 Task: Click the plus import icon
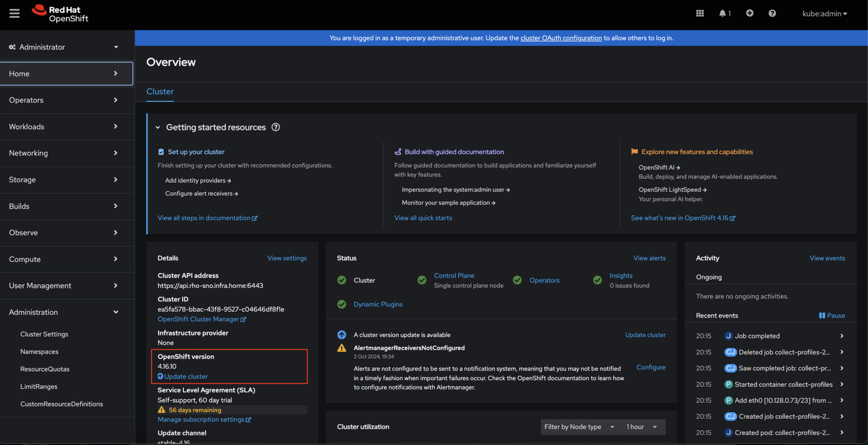(750, 13)
